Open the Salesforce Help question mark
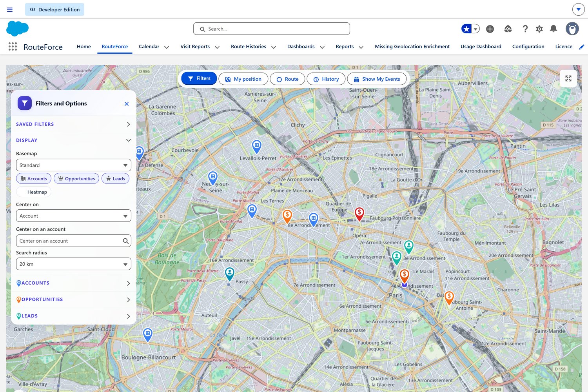 pyautogui.click(x=525, y=29)
